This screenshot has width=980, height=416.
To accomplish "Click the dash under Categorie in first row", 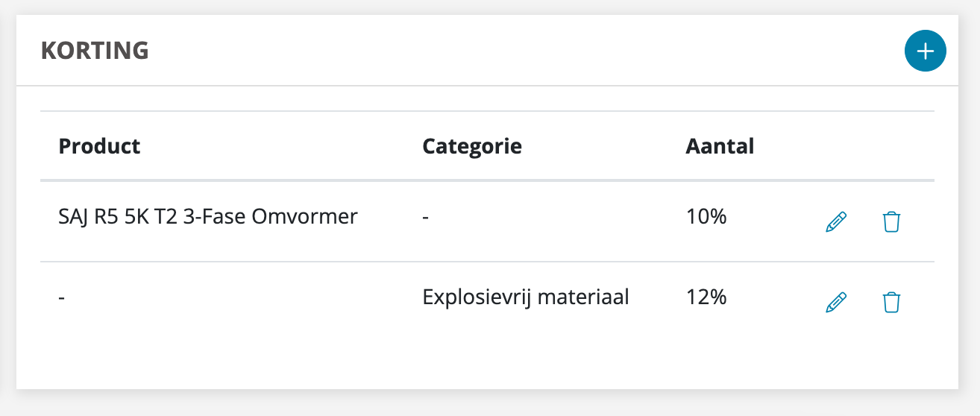I will (426, 218).
